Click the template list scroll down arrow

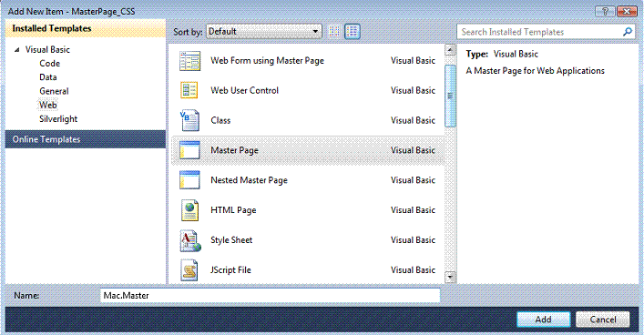pyautogui.click(x=450, y=278)
